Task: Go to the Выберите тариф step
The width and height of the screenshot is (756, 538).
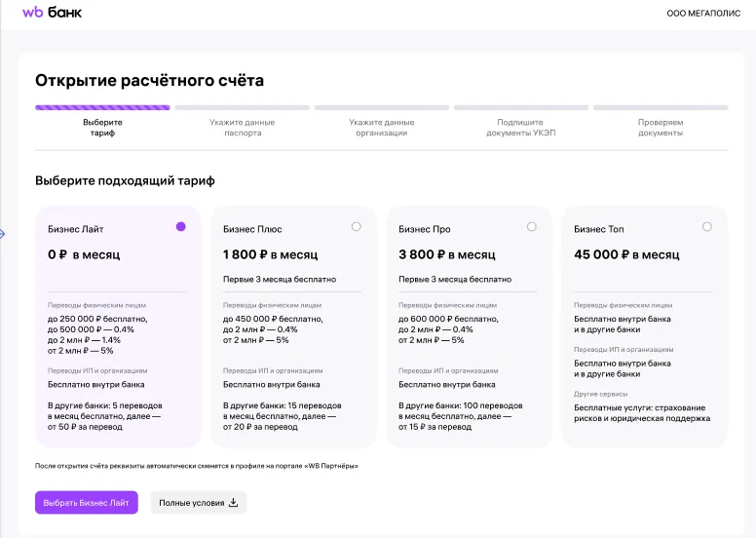Action: click(x=102, y=127)
